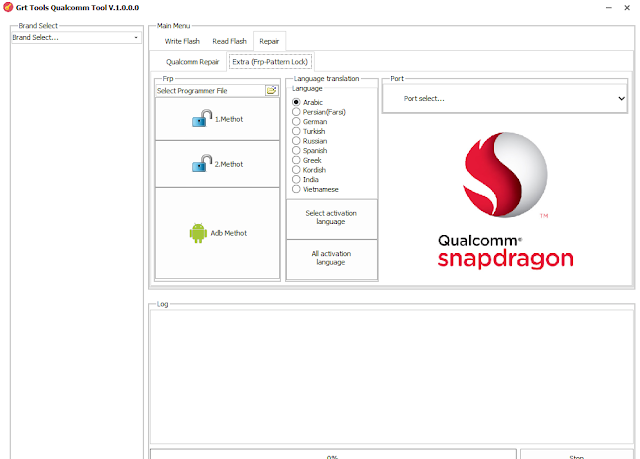
Task: Click the folder icon to browse programmer file
Action: pos(271,91)
